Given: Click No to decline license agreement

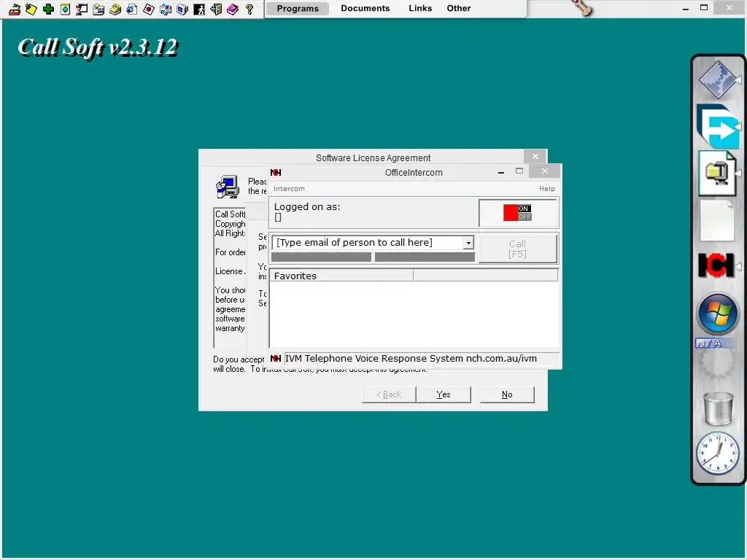Looking at the screenshot, I should tap(507, 394).
